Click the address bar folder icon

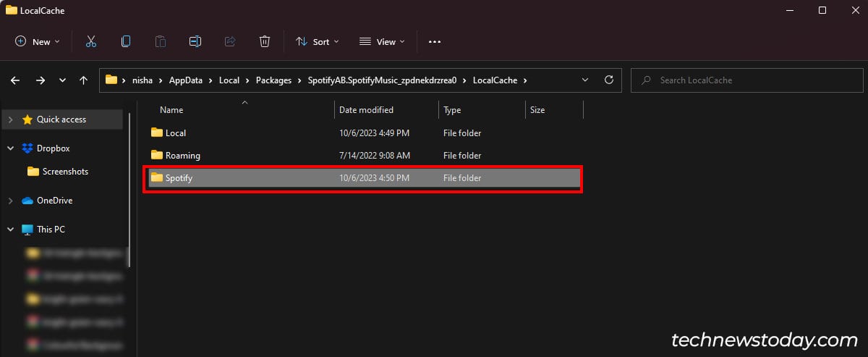click(111, 80)
